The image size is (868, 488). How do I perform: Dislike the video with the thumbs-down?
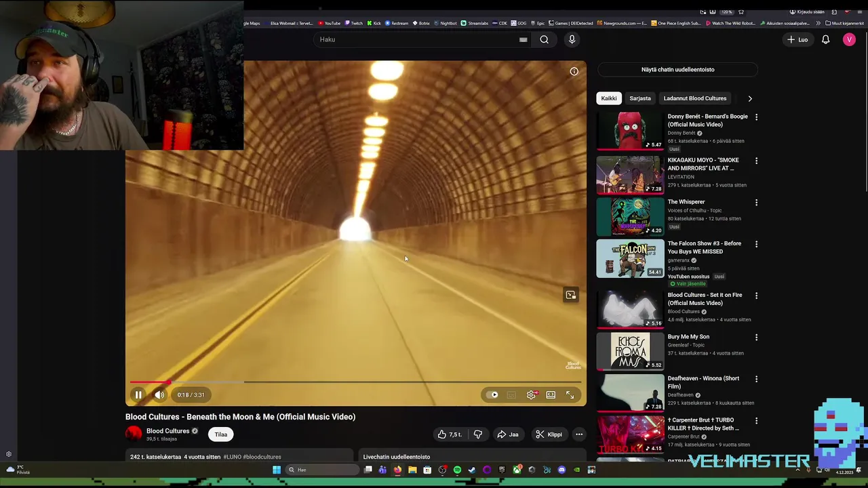point(477,434)
